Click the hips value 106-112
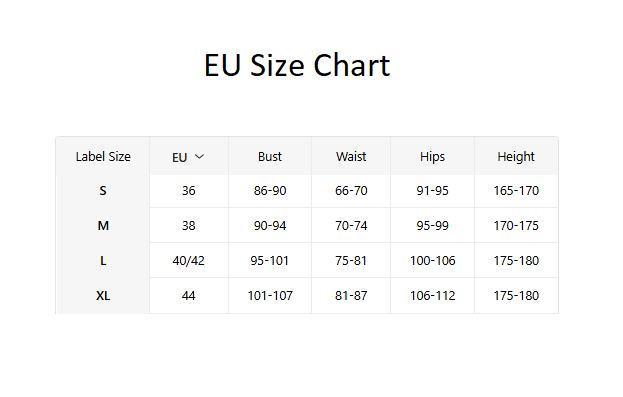Image resolution: width=623 pixels, height=397 pixels. pyautogui.click(x=432, y=296)
